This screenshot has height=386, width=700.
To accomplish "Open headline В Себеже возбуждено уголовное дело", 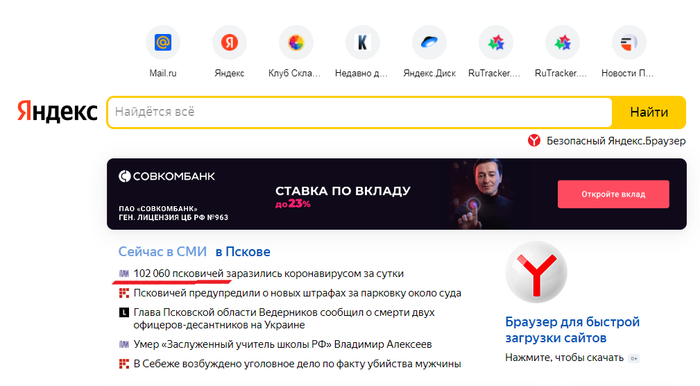I will [x=297, y=364].
